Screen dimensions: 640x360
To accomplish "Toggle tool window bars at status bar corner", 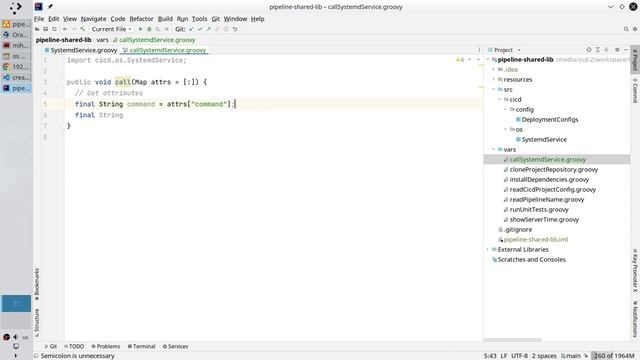I will (36, 356).
